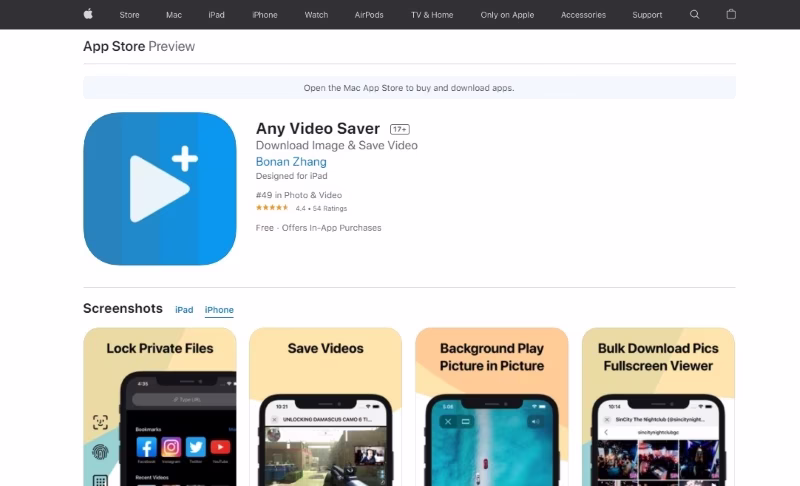The image size is (800, 486).
Task: Click the star rating icons
Action: click(x=272, y=208)
